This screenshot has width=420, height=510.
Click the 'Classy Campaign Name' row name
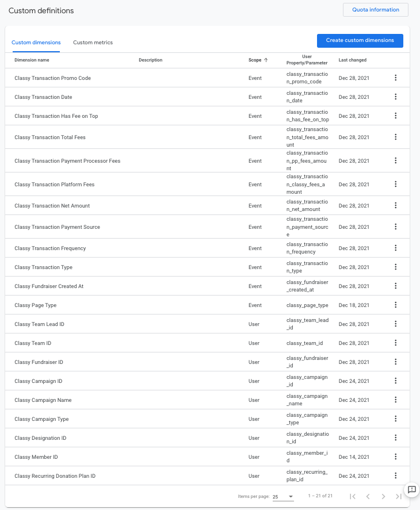pos(43,400)
